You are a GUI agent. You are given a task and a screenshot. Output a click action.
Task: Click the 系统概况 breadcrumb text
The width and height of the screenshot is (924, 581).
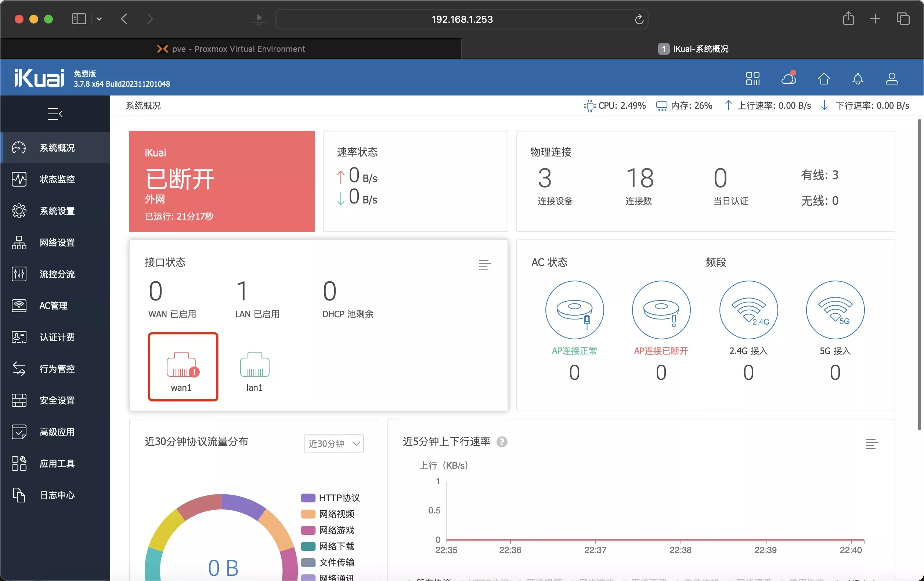pyautogui.click(x=143, y=105)
